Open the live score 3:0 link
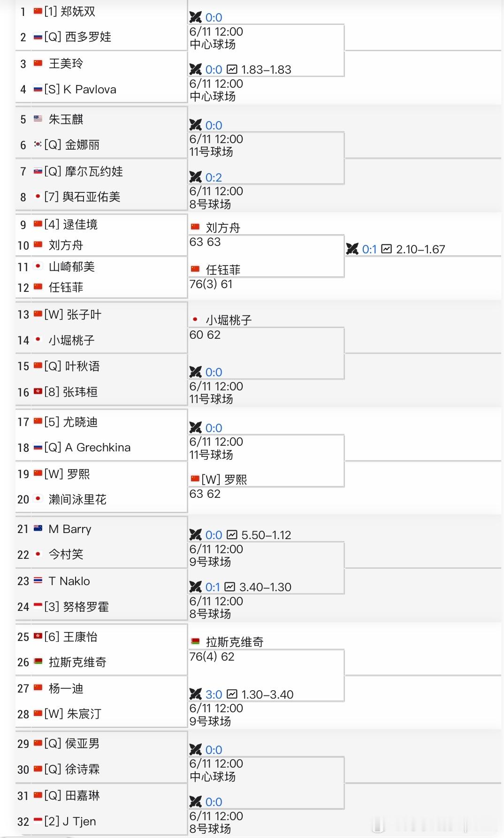Image resolution: width=504 pixels, height=838 pixels. click(x=214, y=694)
